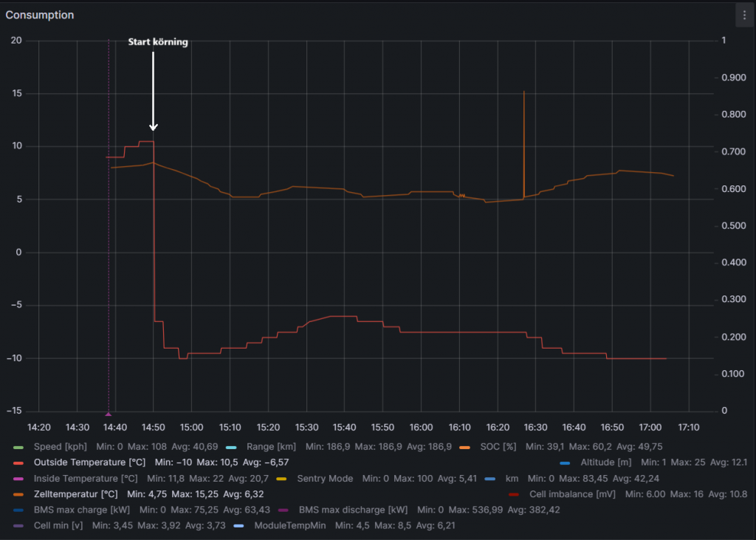
Task: Toggle Speed [kph] series in legend
Action: pos(58,446)
